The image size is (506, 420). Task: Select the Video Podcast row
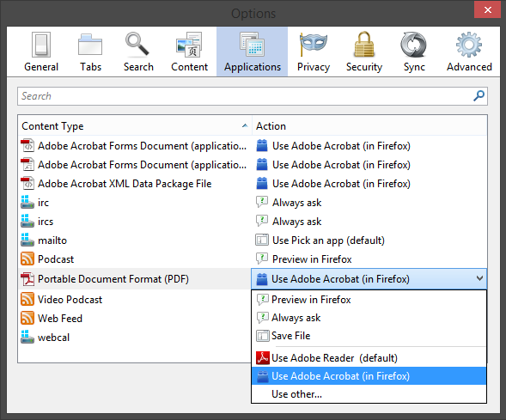(135, 300)
